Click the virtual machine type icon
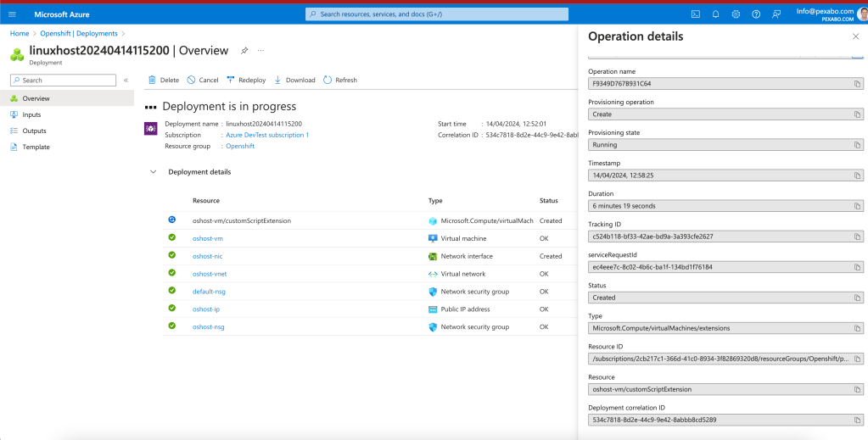868x440 pixels. pos(433,238)
